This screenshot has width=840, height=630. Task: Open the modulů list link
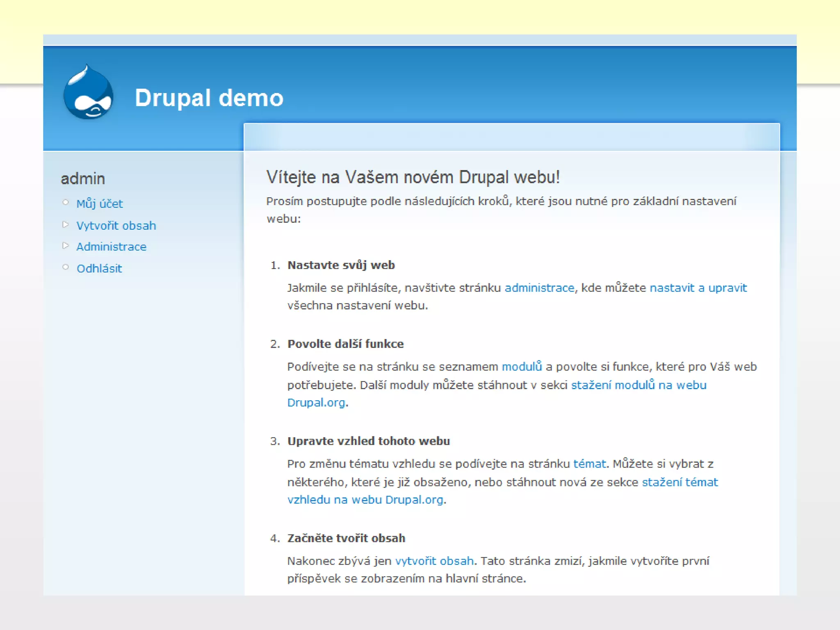[x=522, y=366]
